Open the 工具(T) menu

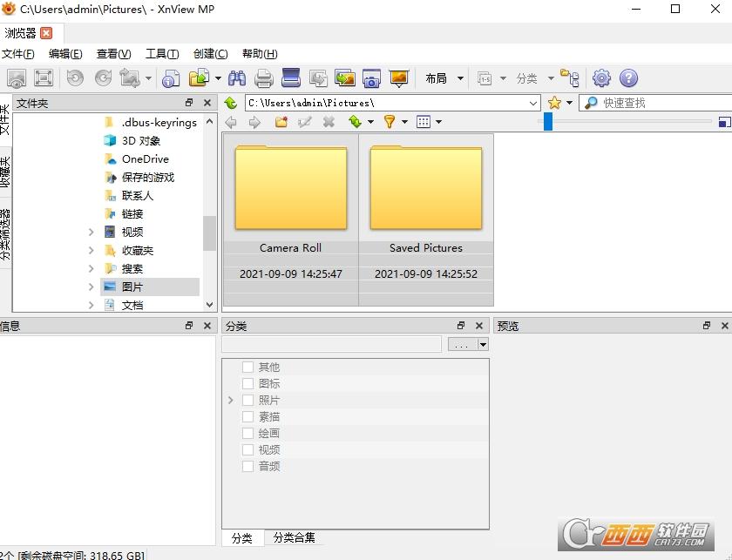(162, 54)
